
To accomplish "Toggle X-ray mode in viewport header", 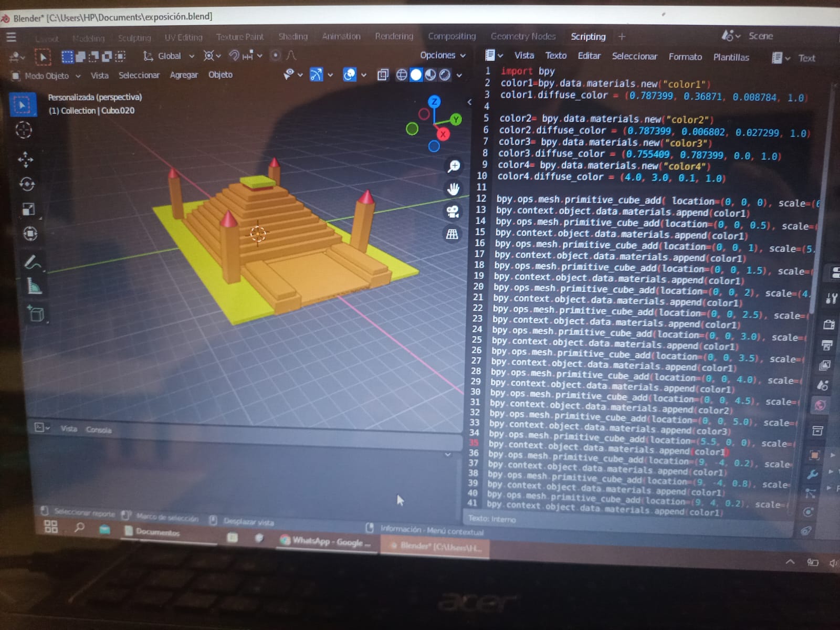I will [x=383, y=75].
